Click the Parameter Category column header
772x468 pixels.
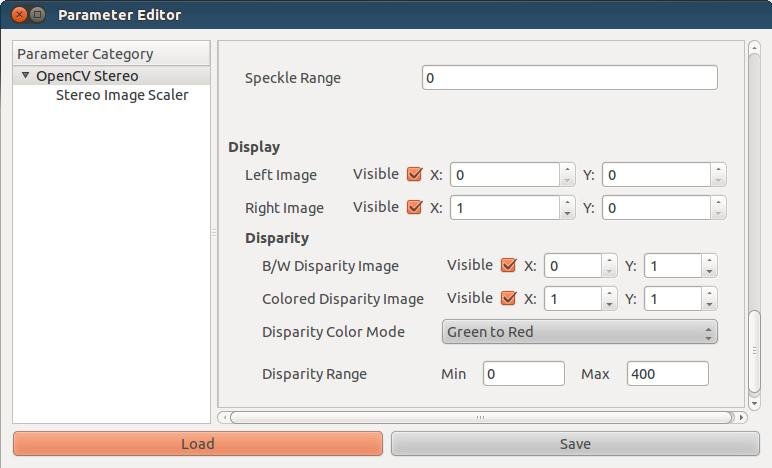pyautogui.click(x=111, y=54)
